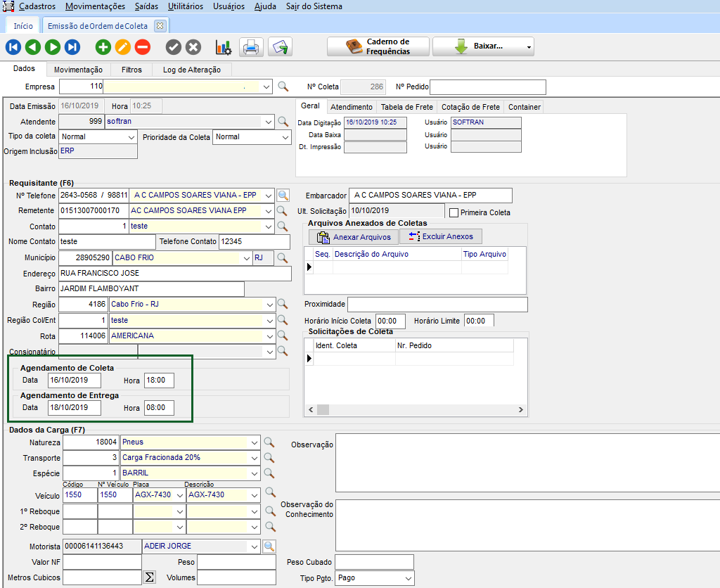The width and height of the screenshot is (720, 588).
Task: Search Município with magnifier icon
Action: pos(282,258)
